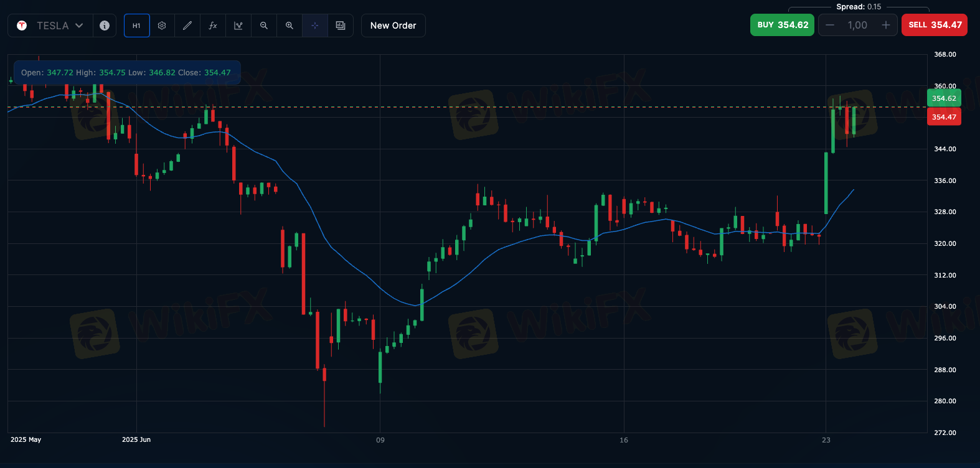Click the Low: 346.82 value
The height and width of the screenshot is (468, 980).
[x=152, y=73]
